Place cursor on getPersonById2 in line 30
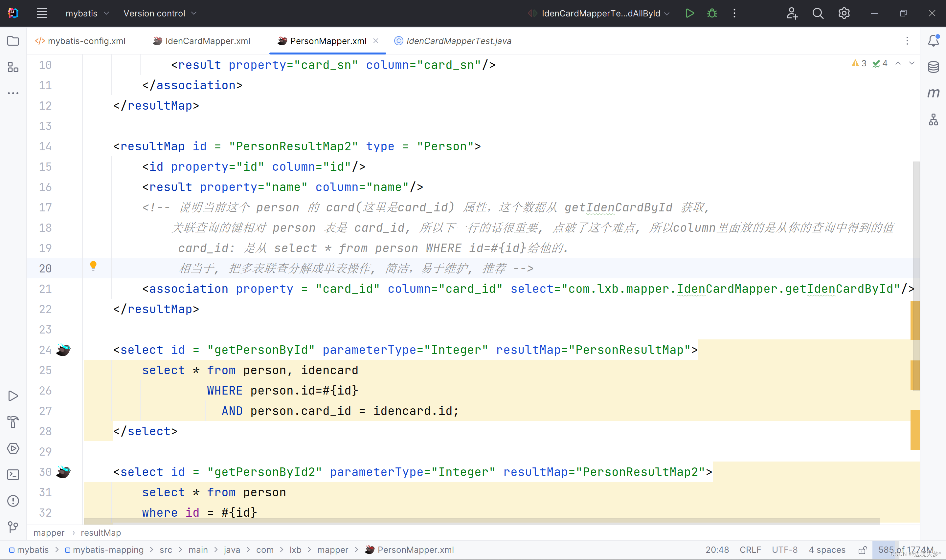Image resolution: width=946 pixels, height=560 pixels. [264, 472]
